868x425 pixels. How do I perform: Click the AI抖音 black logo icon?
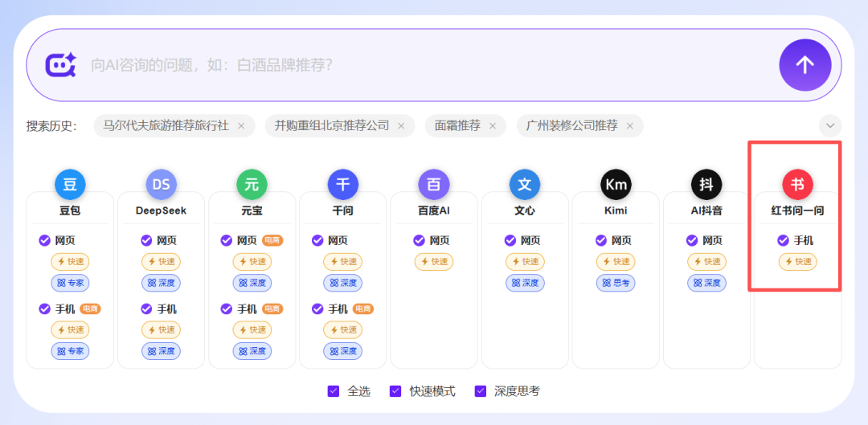[x=706, y=184]
